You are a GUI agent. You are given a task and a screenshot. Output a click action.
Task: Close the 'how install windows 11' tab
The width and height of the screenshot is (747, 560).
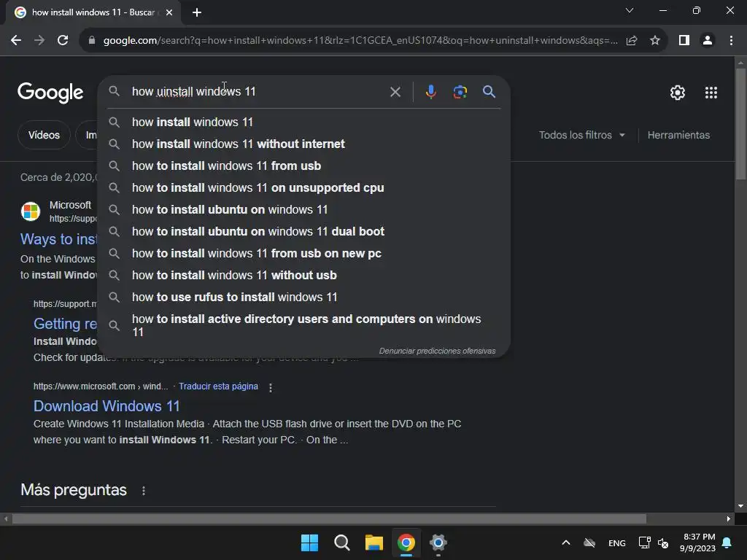pyautogui.click(x=169, y=12)
